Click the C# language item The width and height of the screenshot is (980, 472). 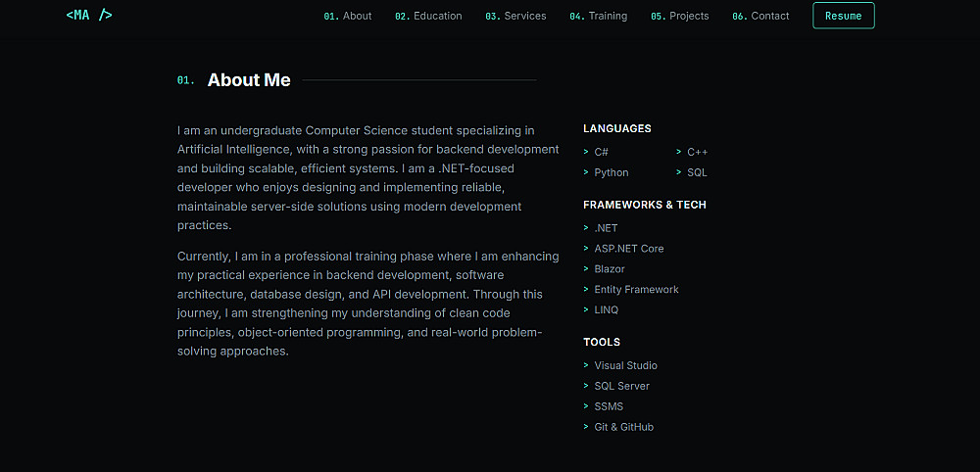point(601,152)
